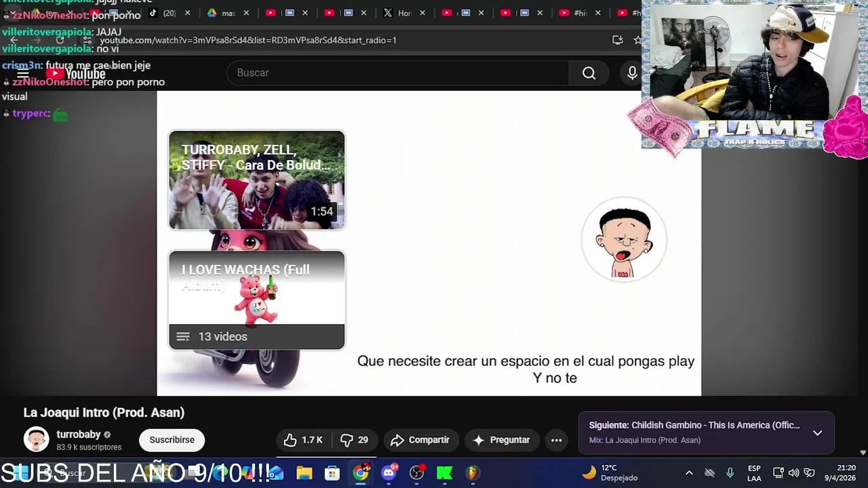Open Chrome from taskbar
The height and width of the screenshot is (488, 868).
(x=361, y=472)
